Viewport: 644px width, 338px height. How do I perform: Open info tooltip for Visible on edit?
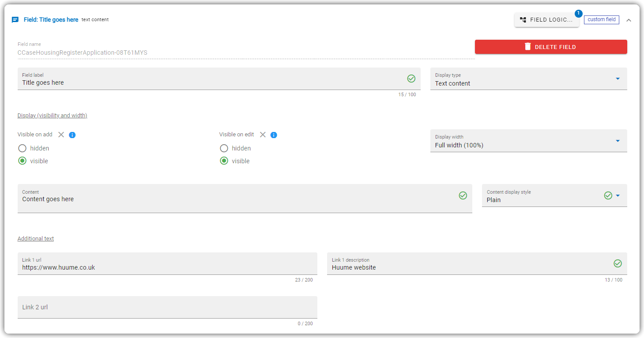pyautogui.click(x=274, y=135)
